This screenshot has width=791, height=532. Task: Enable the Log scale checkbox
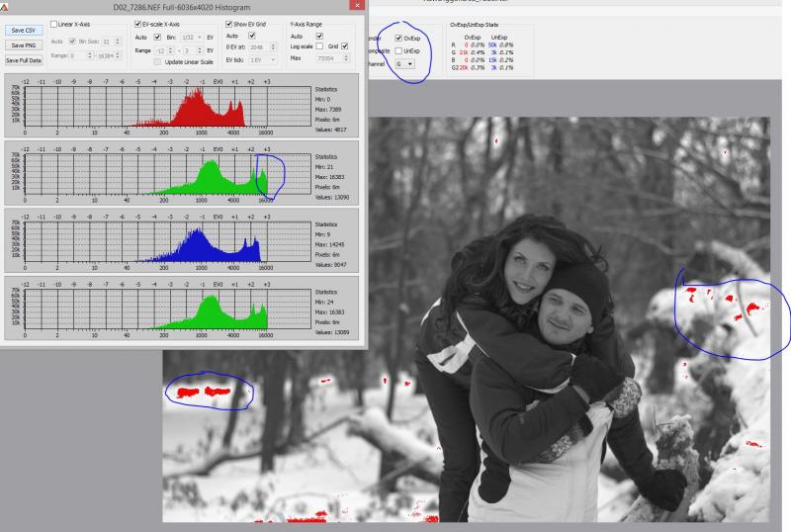(x=319, y=45)
